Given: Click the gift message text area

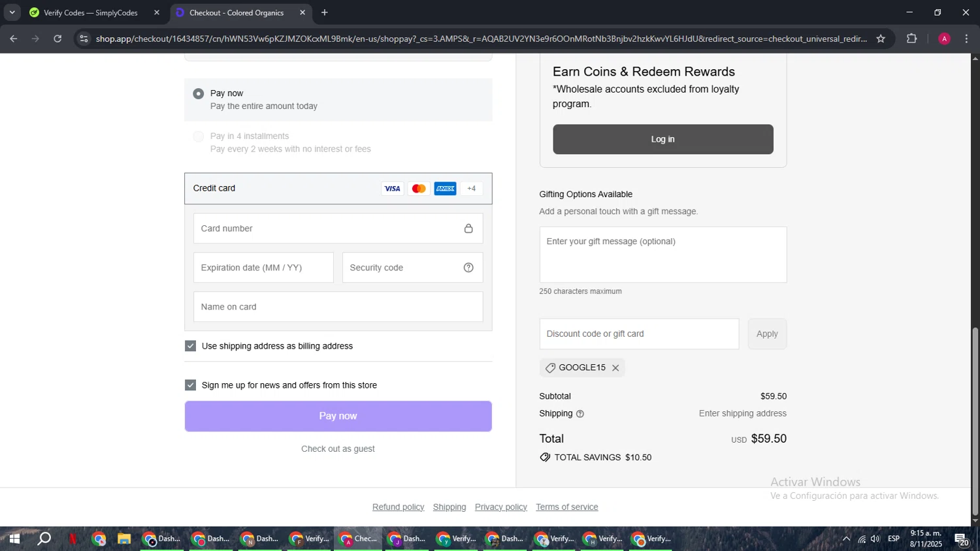Looking at the screenshot, I should (x=663, y=255).
